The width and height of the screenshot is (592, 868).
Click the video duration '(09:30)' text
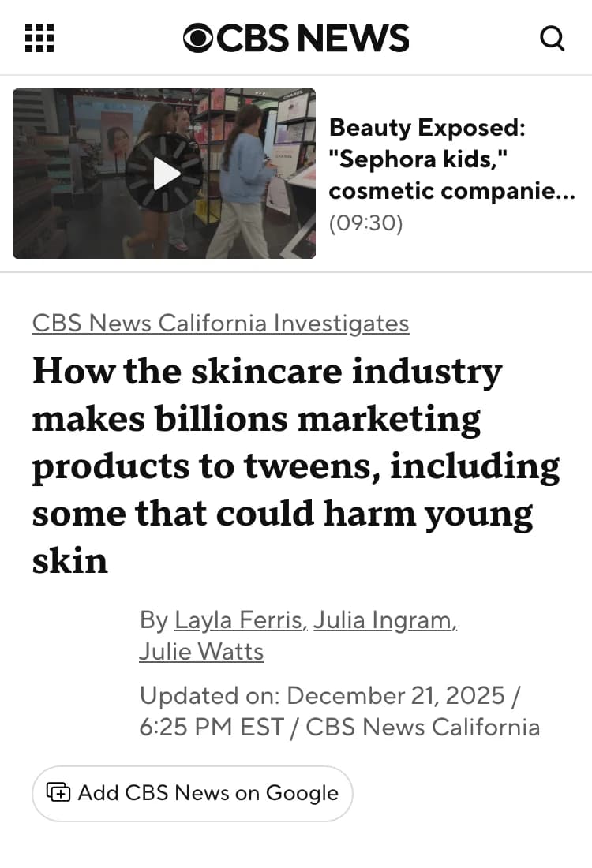[x=365, y=223]
